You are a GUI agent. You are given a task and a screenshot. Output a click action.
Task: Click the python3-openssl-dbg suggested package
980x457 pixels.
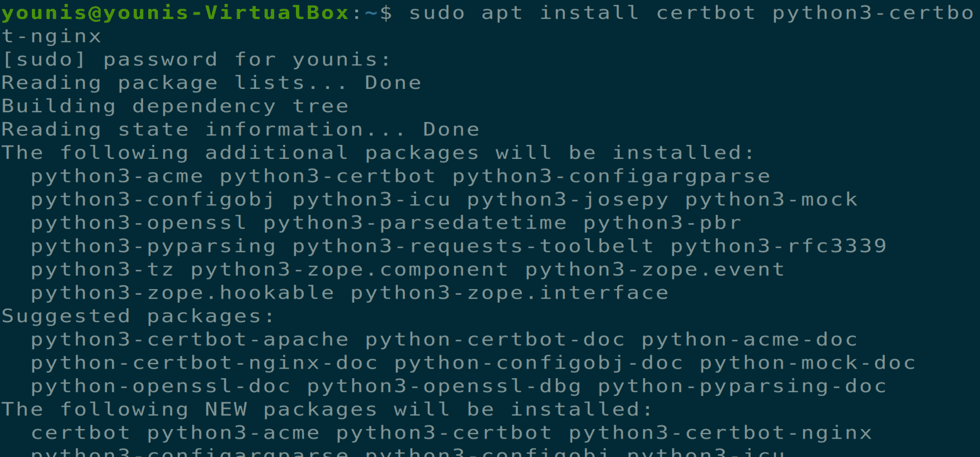click(444, 387)
